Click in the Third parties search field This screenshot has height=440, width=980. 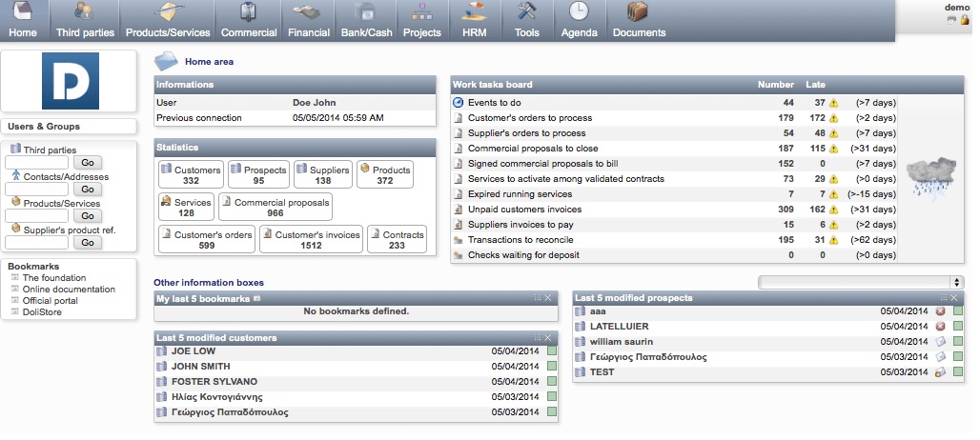point(37,163)
